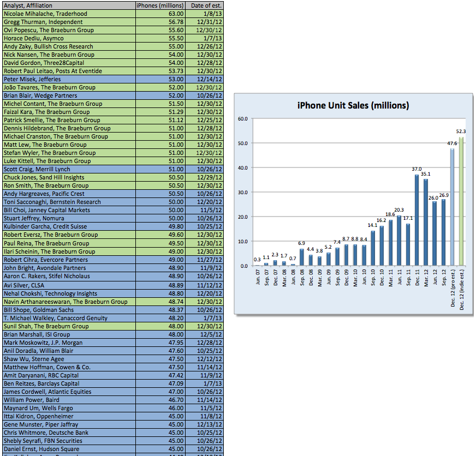
Task: Click the green indie estimate bar 52.3
Action: 461,201
